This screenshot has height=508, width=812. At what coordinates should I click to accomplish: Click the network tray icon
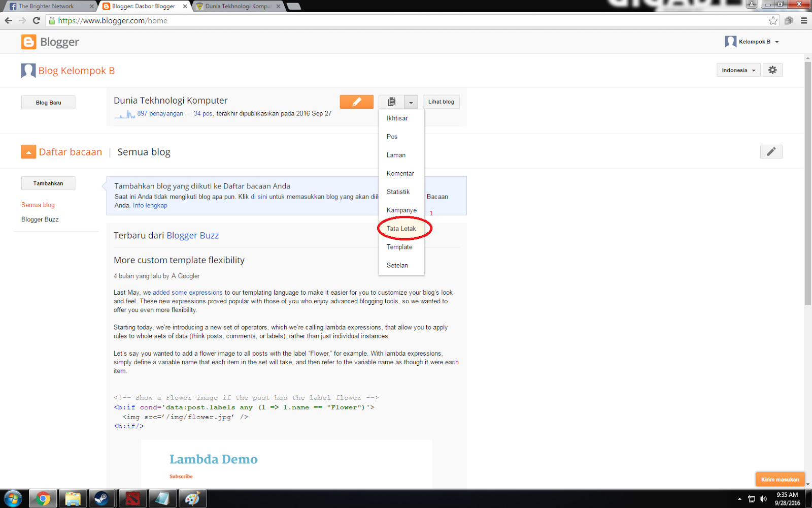pyautogui.click(x=752, y=499)
